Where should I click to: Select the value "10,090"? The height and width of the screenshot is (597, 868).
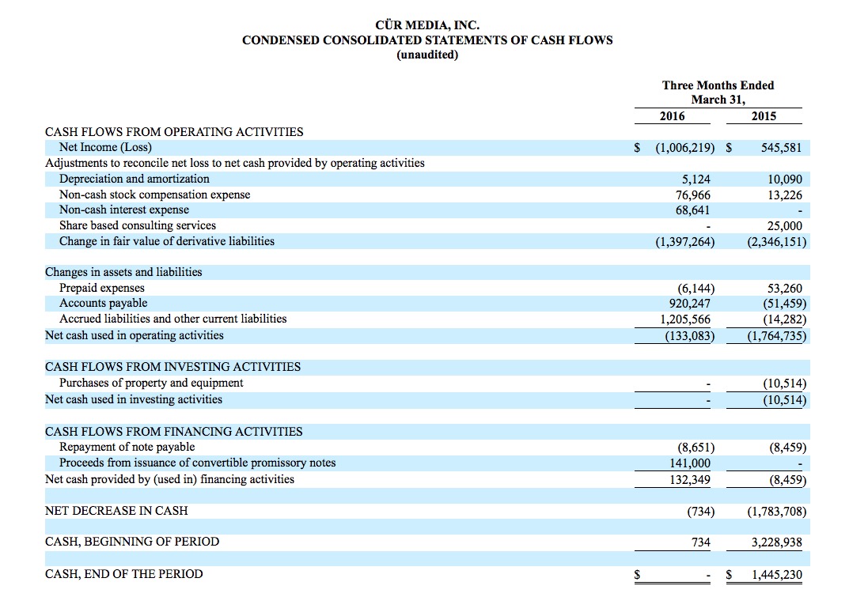pos(784,179)
